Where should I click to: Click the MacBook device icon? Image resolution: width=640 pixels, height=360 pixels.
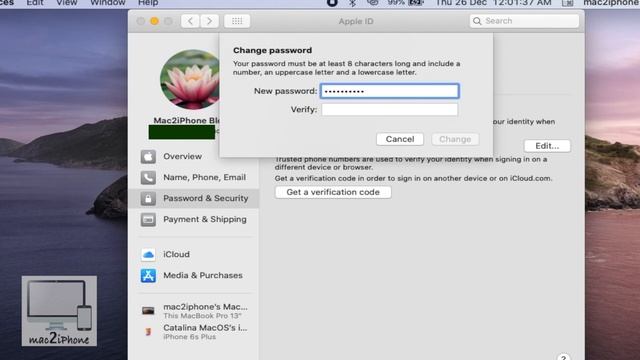[148, 311]
